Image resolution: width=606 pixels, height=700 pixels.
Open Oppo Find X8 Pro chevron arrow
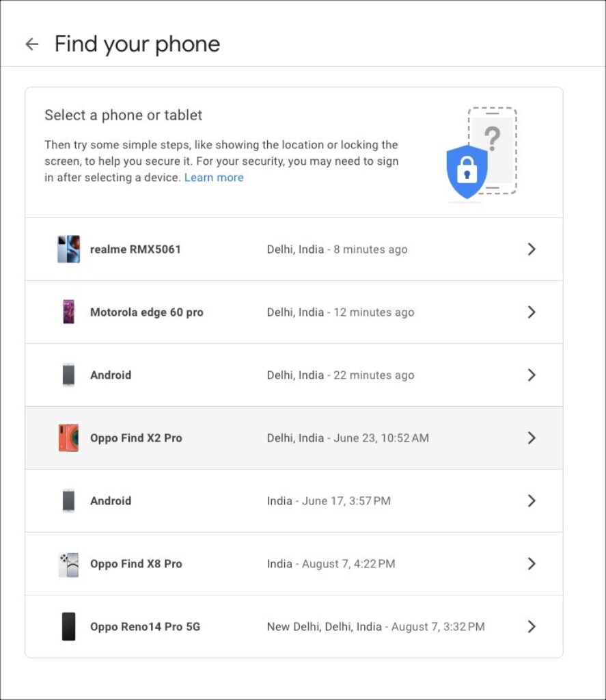pos(532,564)
